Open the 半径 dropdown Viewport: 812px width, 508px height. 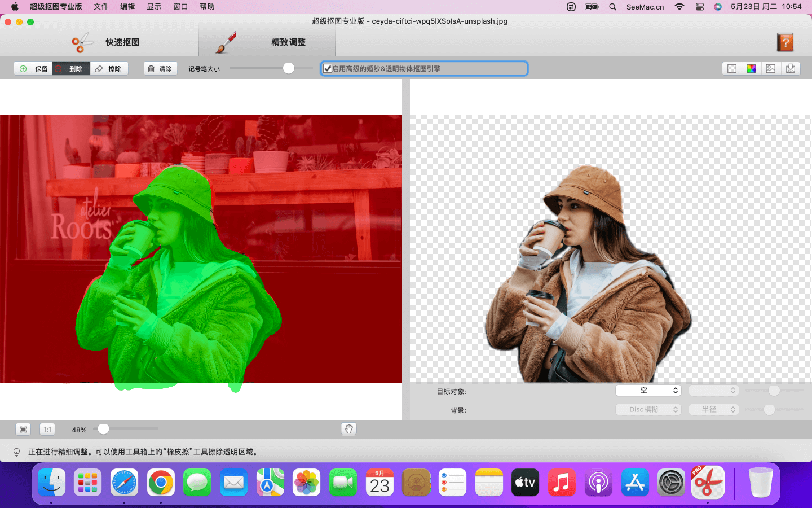point(713,409)
